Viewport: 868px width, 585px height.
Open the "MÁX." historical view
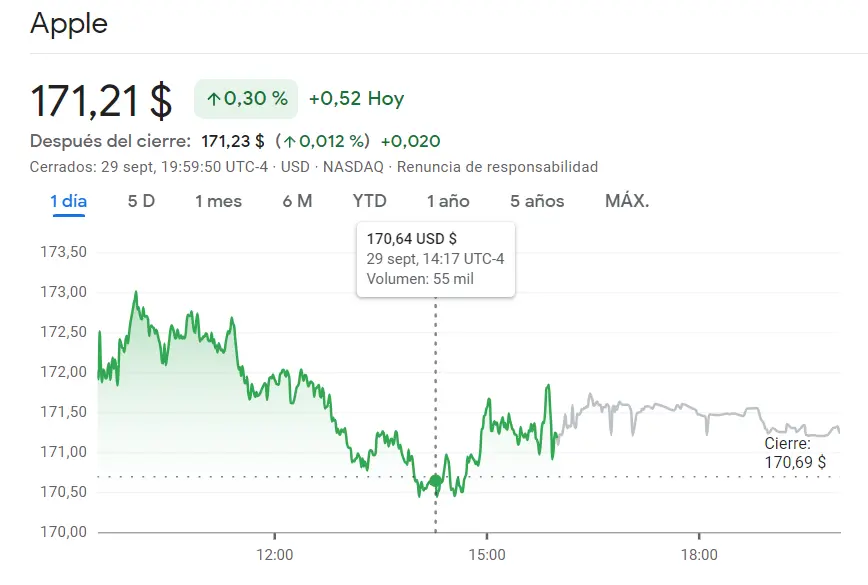click(x=628, y=201)
